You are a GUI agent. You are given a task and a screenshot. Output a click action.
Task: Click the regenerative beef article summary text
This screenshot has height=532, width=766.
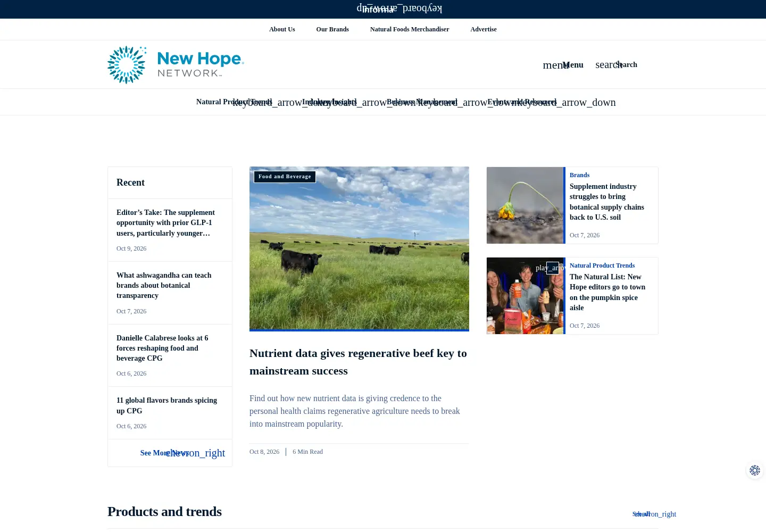coord(355,411)
